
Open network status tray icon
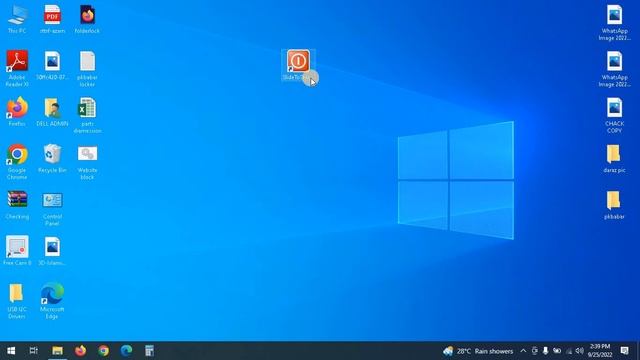point(569,351)
